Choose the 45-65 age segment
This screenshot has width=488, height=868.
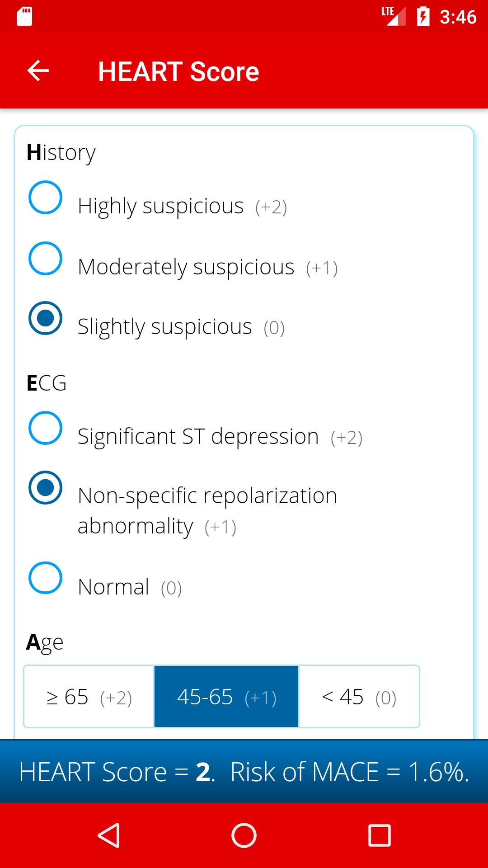pyautogui.click(x=226, y=697)
